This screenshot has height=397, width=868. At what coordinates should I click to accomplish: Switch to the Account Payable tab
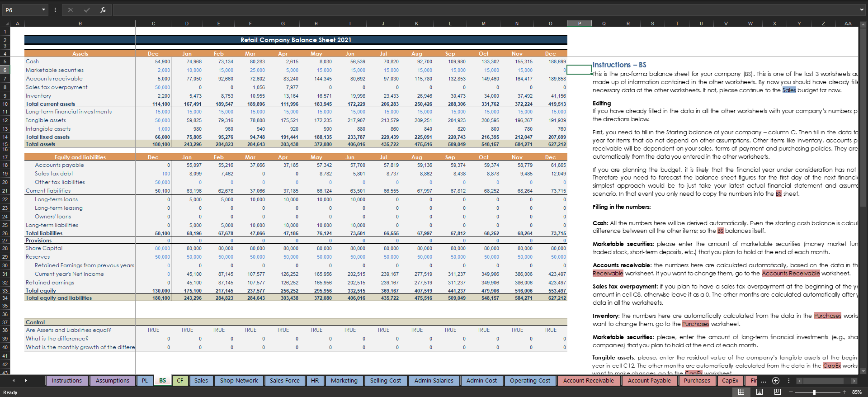(x=649, y=381)
